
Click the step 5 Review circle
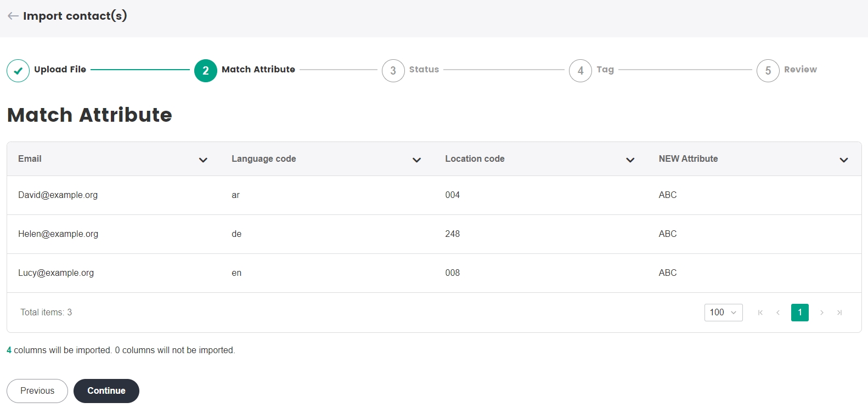point(768,71)
